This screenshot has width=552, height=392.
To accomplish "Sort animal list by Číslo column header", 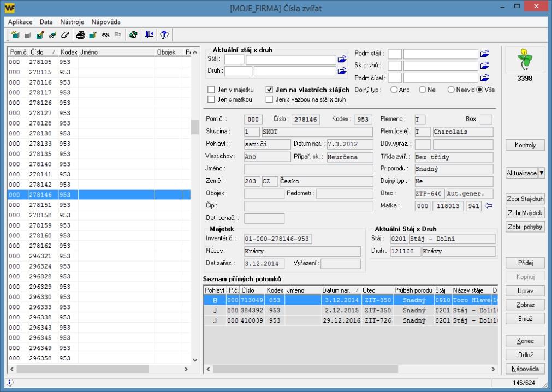I will coord(43,52).
